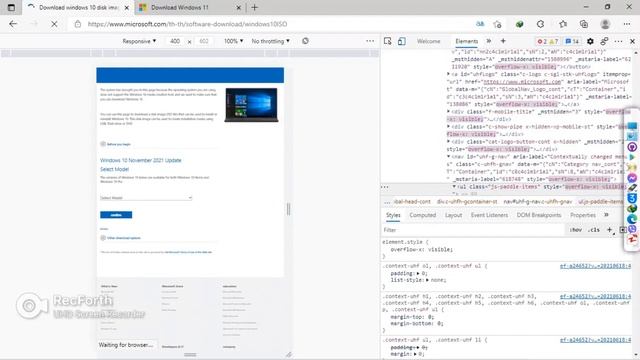Viewport: 640px width, 360px height.
Task: Open the select edition dropdown on page
Action: coord(146,198)
